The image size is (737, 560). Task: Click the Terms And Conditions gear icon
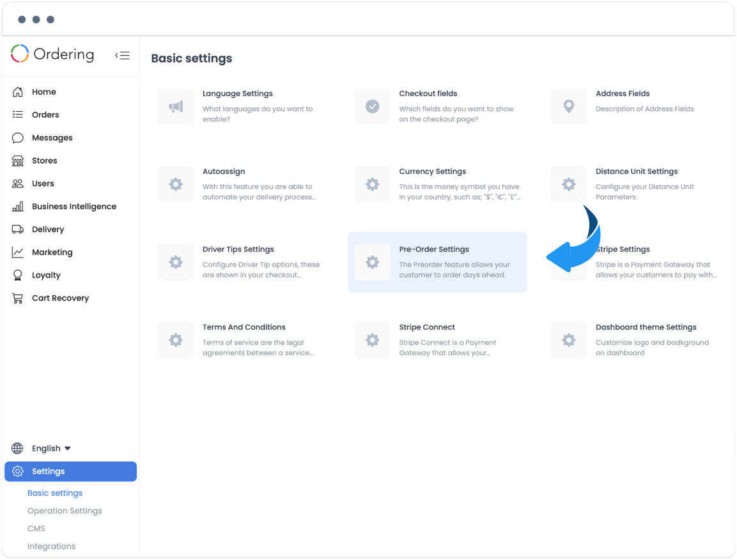click(x=176, y=340)
